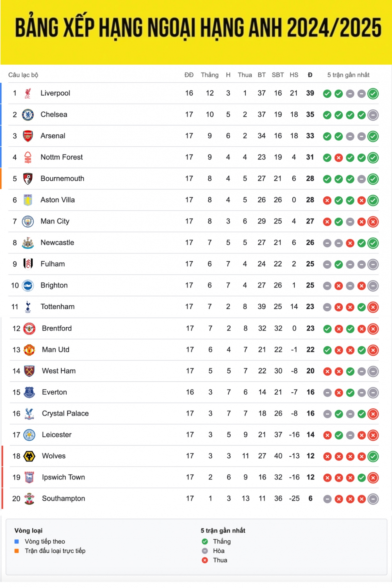Click the Chelsea club badge

point(28,115)
